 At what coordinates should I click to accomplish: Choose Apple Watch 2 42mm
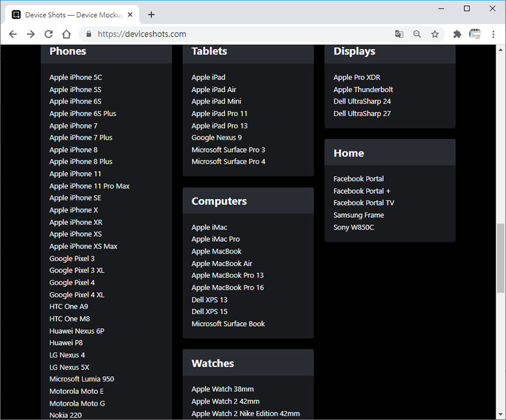[x=225, y=401]
